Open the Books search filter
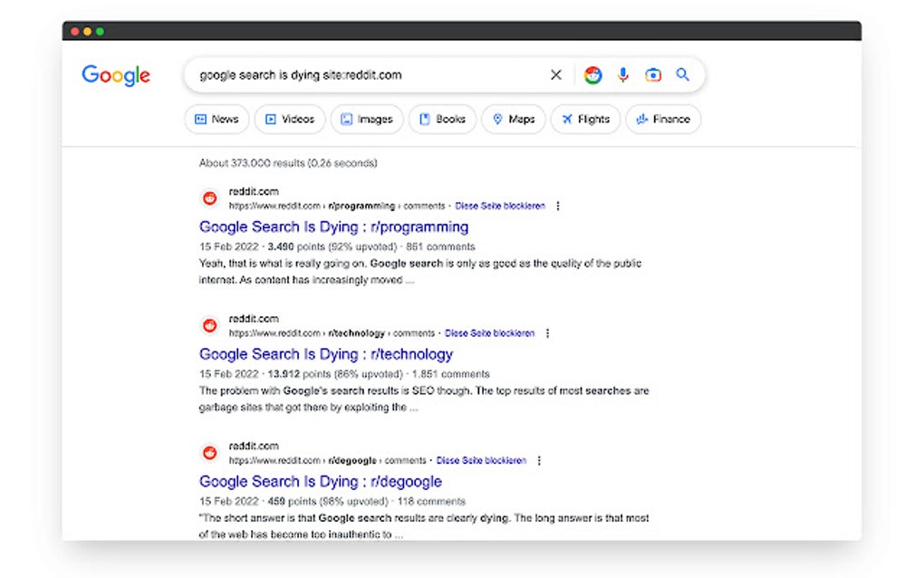 pyautogui.click(x=442, y=119)
